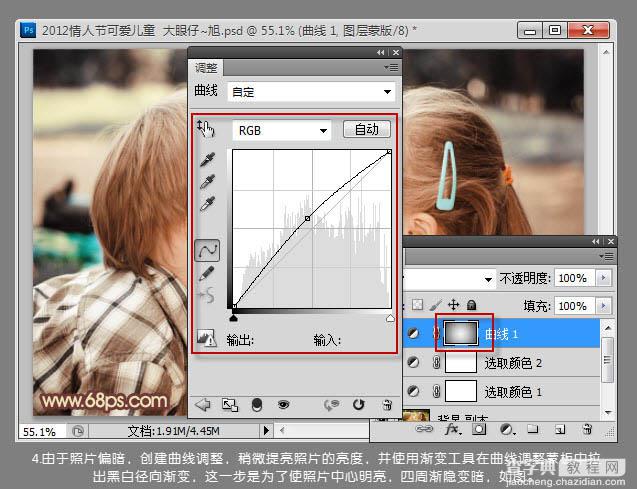Click white point slider triangle
The image size is (637, 489).
click(x=390, y=318)
